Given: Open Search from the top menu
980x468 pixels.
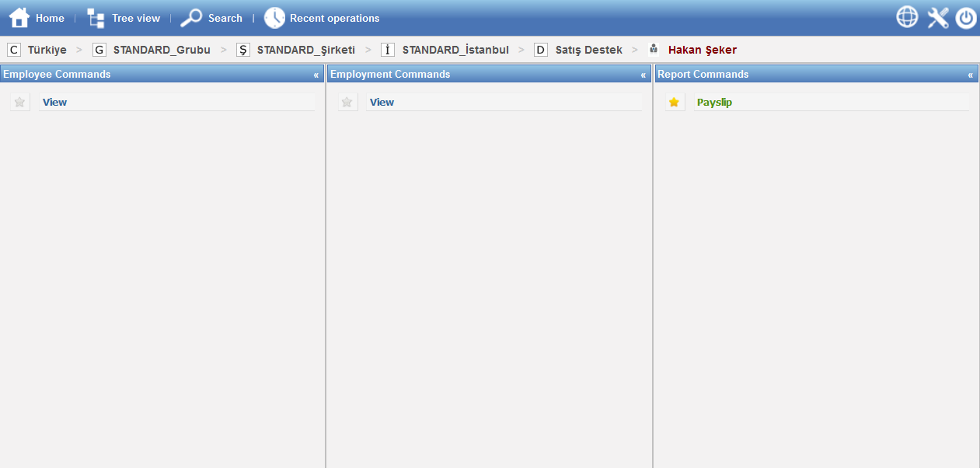Looking at the screenshot, I should [x=225, y=18].
